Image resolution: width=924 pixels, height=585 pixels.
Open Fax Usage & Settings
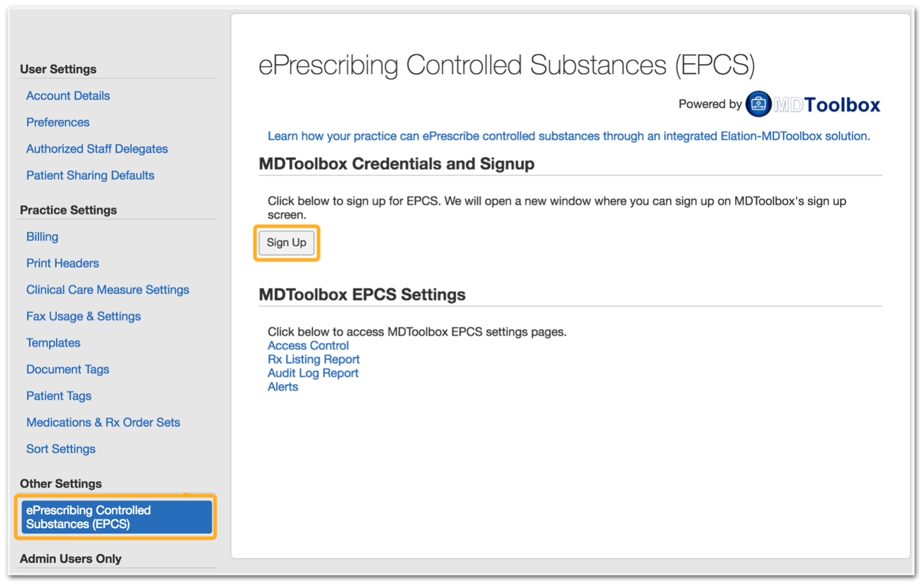[x=83, y=316]
